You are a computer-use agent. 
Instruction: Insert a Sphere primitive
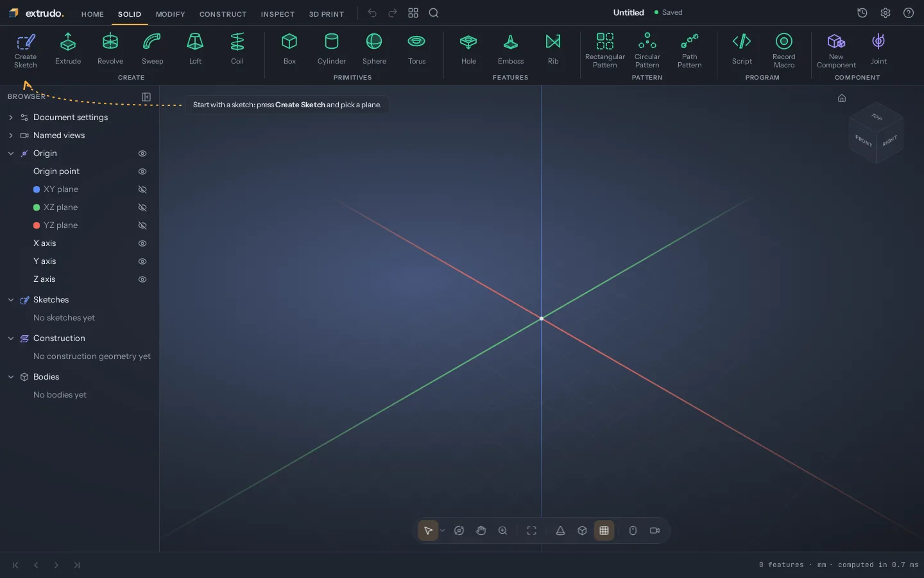coord(374,51)
